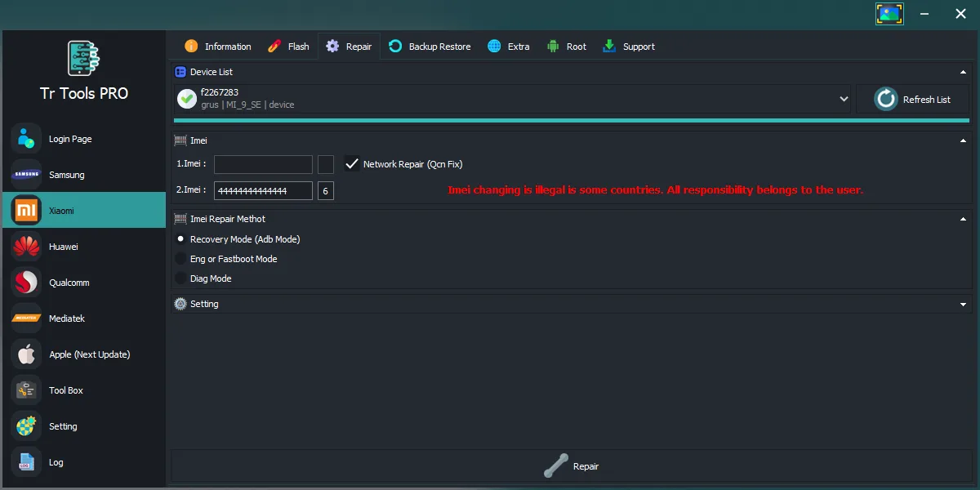Open the Login Page menu entry

pos(84,138)
